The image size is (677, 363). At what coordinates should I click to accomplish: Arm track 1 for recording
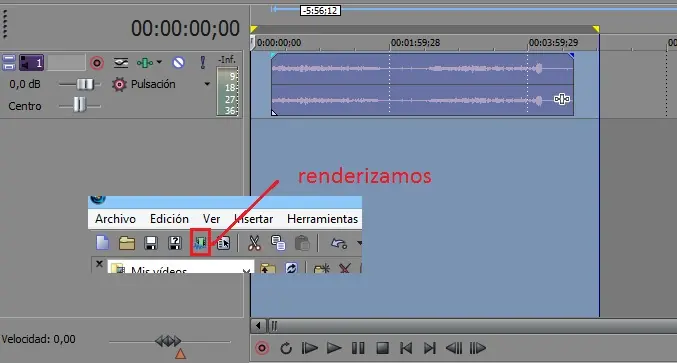97,63
